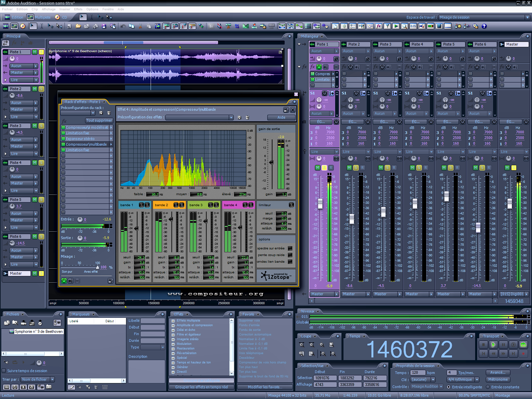Click the Sélection Début field 1091076
This screenshot has width=532, height=399.
pyautogui.click(x=326, y=378)
